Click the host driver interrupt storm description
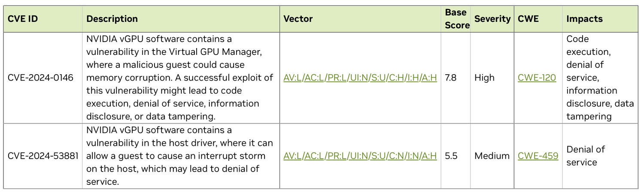This screenshot has width=644, height=193. tap(179, 156)
